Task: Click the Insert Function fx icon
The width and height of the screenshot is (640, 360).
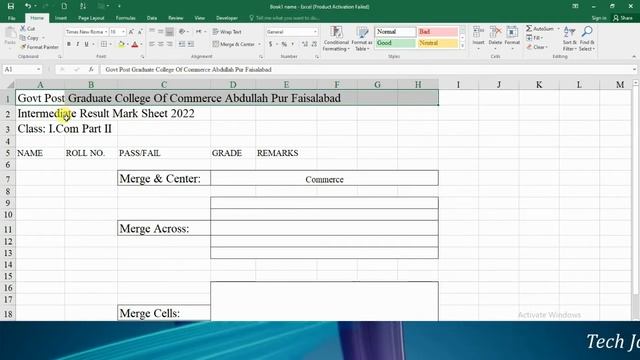Action: click(91, 69)
